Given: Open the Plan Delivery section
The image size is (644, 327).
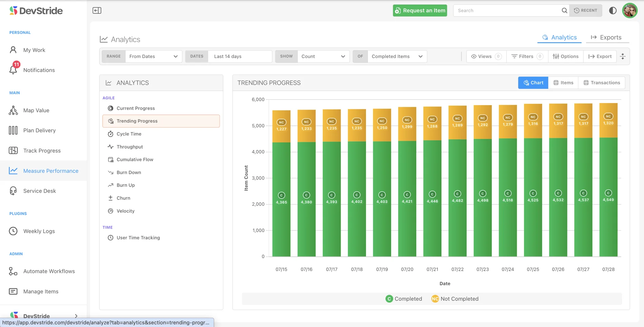Looking at the screenshot, I should (x=39, y=130).
